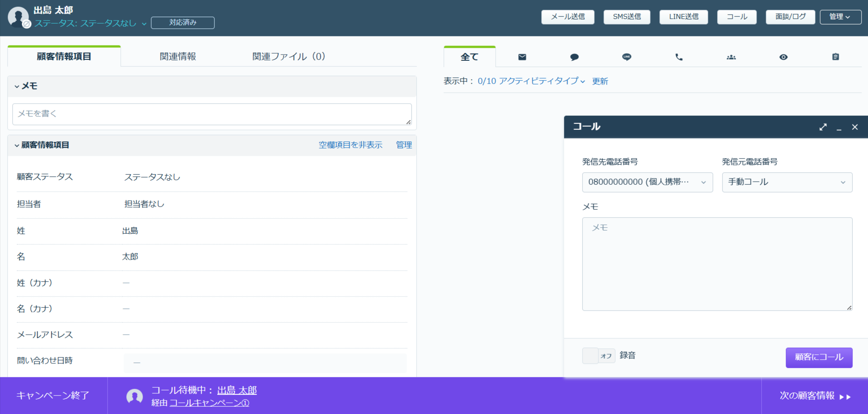868x414 pixels.
Task: Click the メール送信 button
Action: (568, 17)
